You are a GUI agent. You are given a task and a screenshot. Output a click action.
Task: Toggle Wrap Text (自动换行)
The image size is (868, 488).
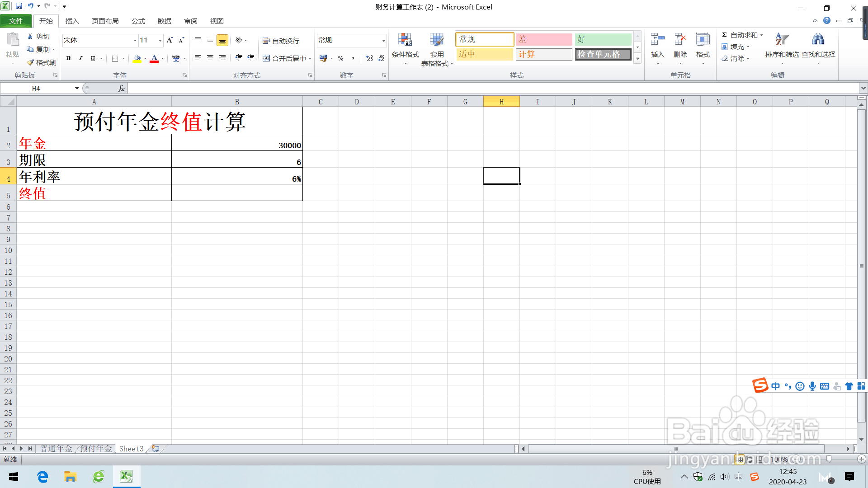tap(281, 41)
